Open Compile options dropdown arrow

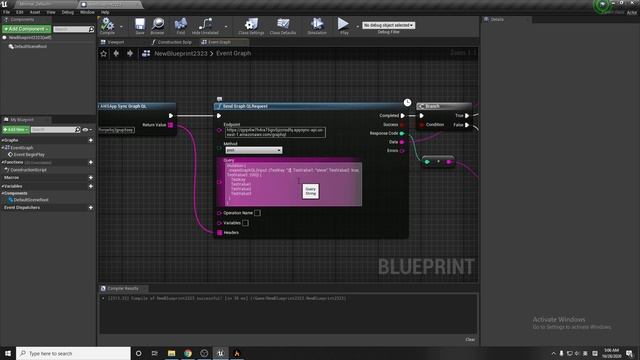[121, 27]
